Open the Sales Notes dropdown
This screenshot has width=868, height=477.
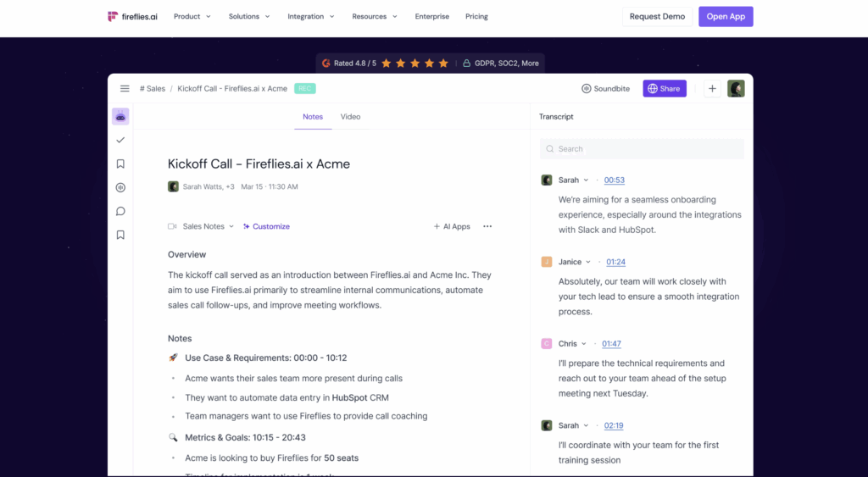pos(209,226)
